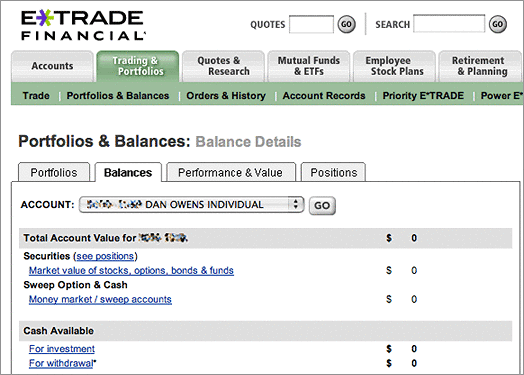Open the Quotes & Research tab
This screenshot has height=375, width=524.
point(223,66)
